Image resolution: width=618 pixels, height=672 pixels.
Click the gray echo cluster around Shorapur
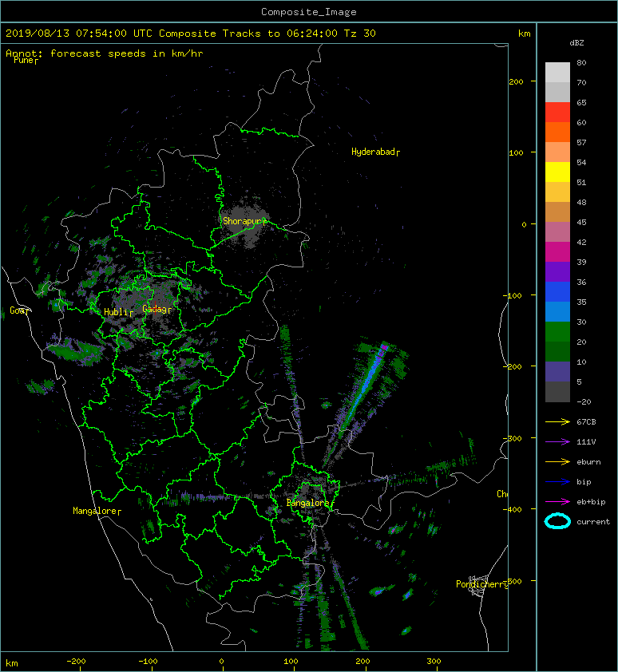click(x=245, y=225)
